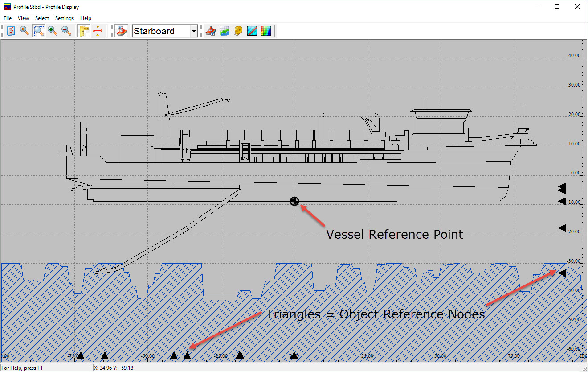Click the blue diagonal-stripe color icon
This screenshot has height=372, width=588.
(x=252, y=31)
